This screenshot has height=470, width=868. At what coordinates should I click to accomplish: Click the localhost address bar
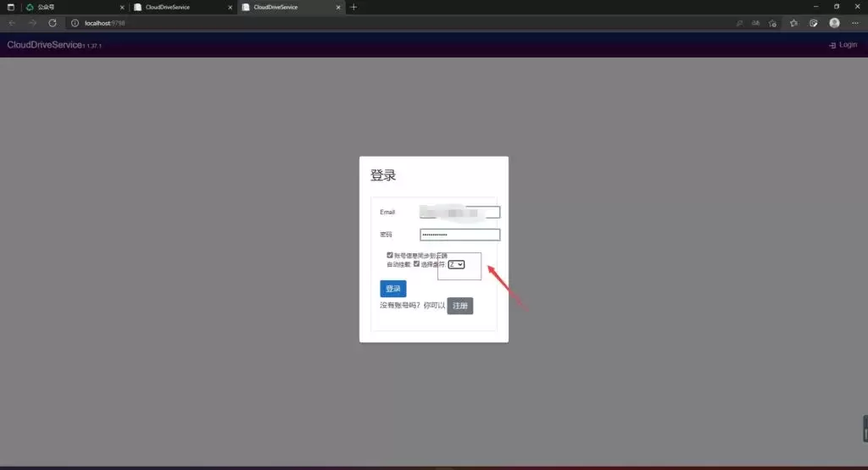coord(398,23)
